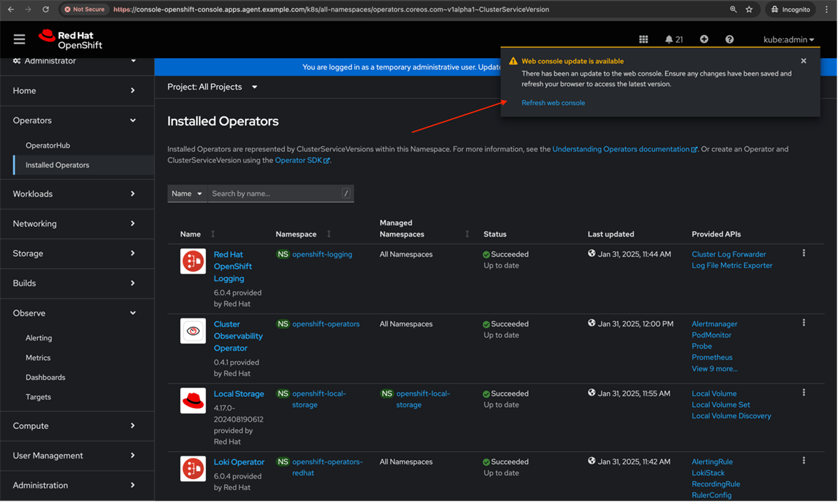The image size is (840, 504).
Task: Open the Operator SDK documentation link
Action: (x=298, y=160)
